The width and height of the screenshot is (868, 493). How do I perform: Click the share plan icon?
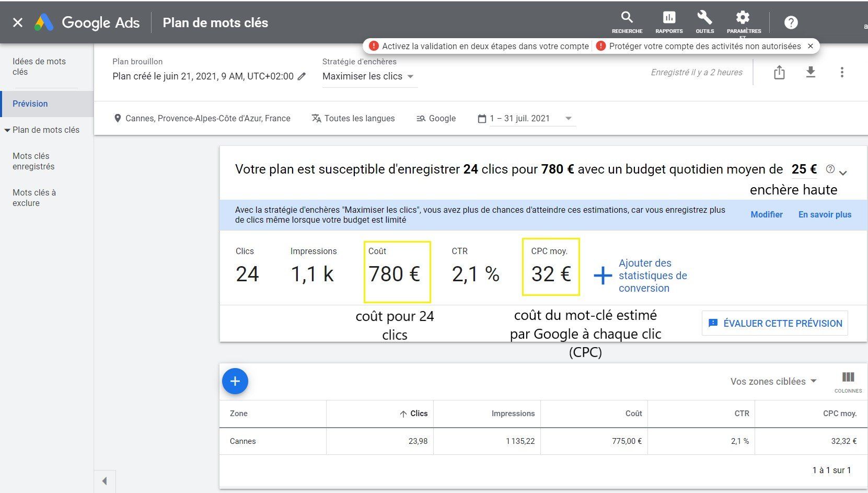pos(779,72)
